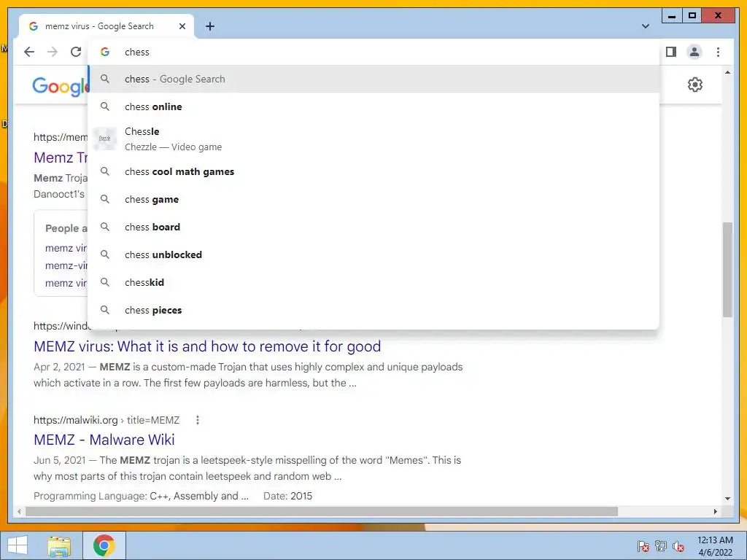Click inside the address bar text chess
This screenshot has height=560, width=747.
coord(136,52)
